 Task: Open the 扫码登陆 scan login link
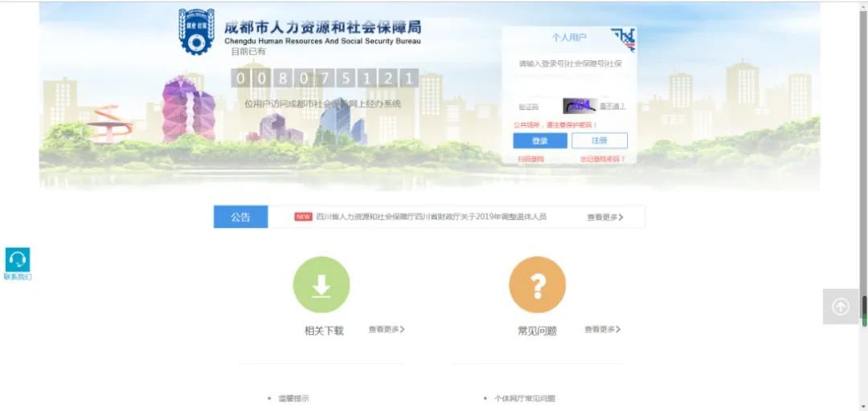click(x=530, y=159)
